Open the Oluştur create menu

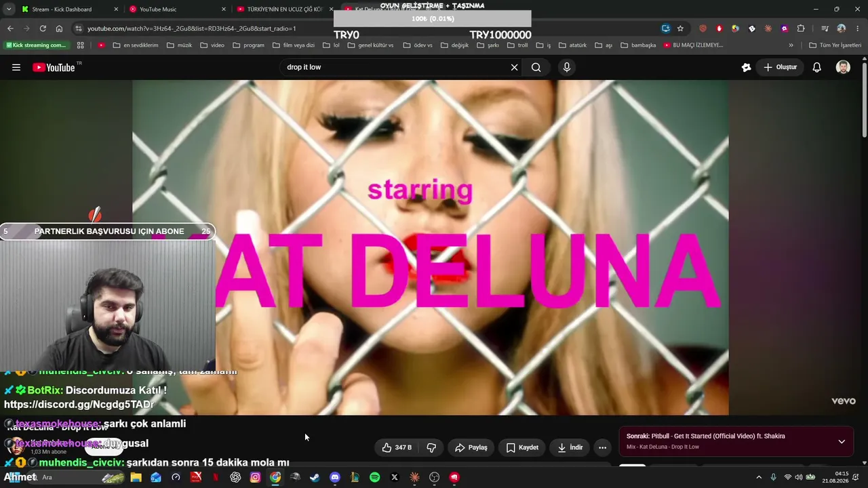781,67
